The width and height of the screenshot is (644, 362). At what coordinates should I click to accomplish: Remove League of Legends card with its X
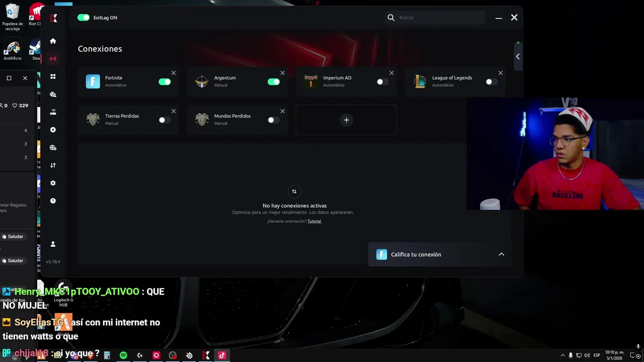pos(501,73)
